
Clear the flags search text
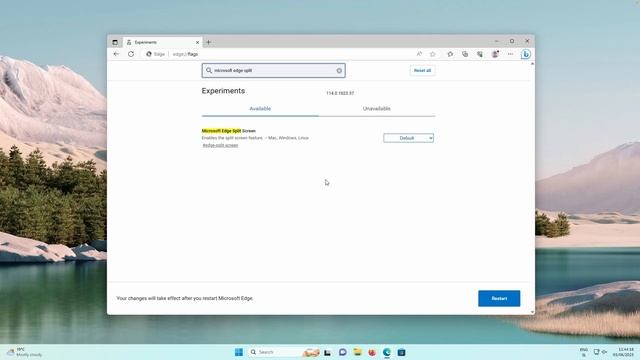point(339,71)
